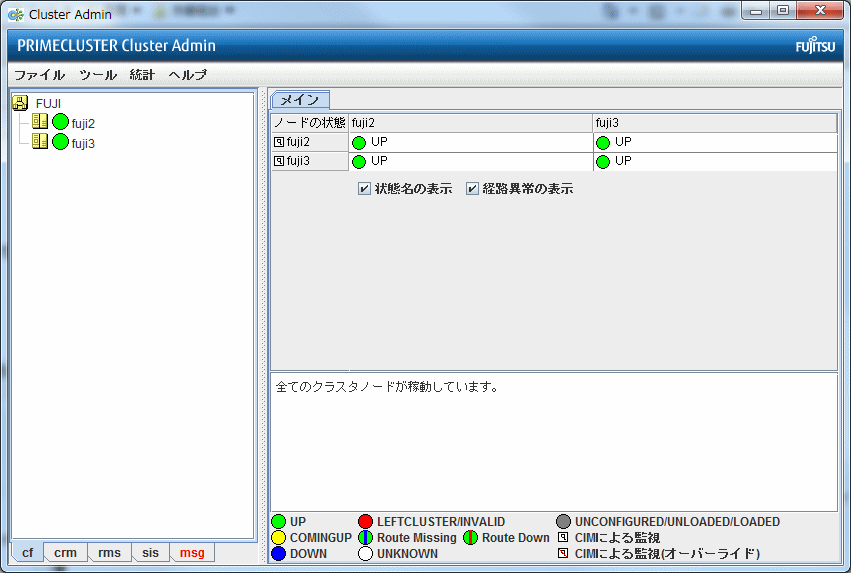Click fuji3 row UP status under fuji3 column
Viewport: 851px width, 573px height.
pyautogui.click(x=715, y=161)
